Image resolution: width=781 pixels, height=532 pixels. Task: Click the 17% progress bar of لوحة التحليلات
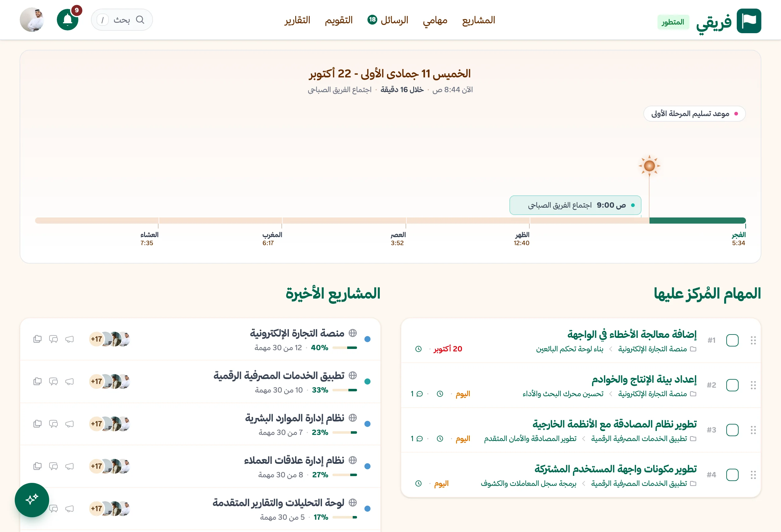tap(344, 517)
